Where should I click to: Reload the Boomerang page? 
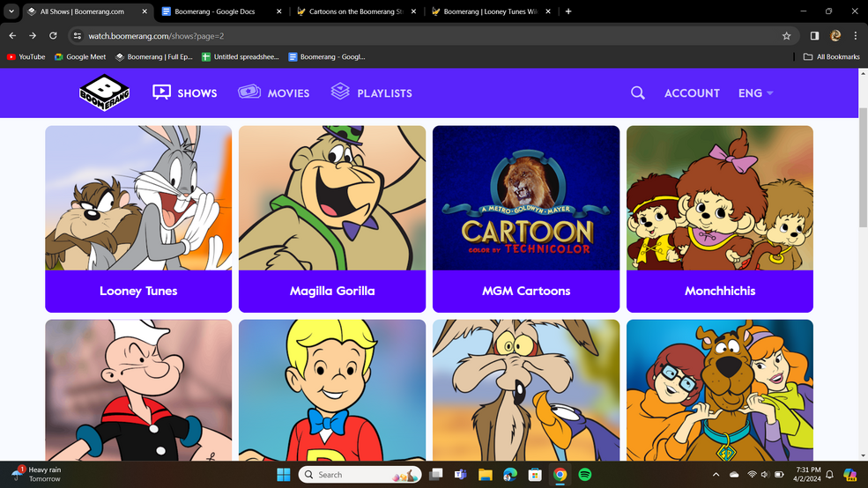tap(53, 35)
